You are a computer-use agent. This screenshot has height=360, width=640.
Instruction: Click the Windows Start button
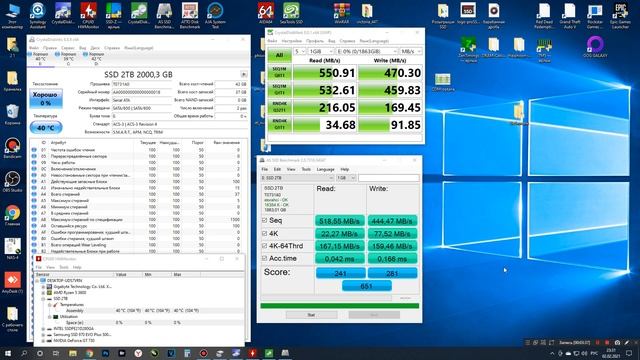coord(8,353)
